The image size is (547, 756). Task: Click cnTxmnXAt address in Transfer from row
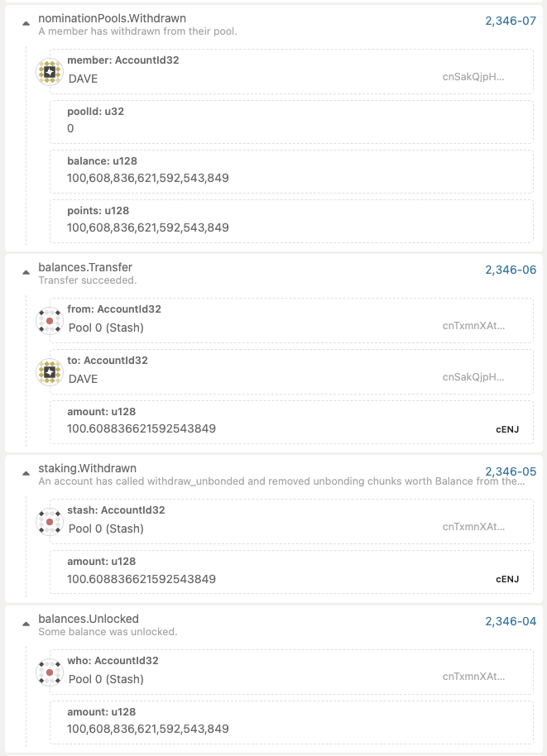[x=473, y=325]
